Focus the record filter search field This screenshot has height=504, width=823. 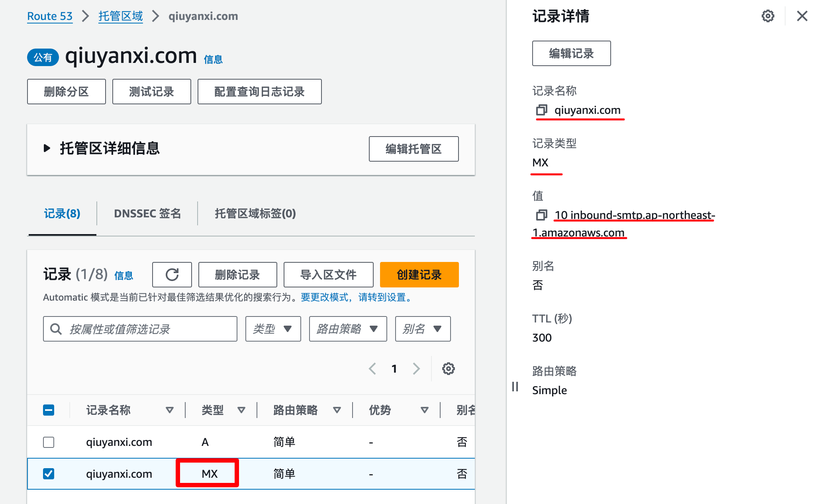coord(140,329)
